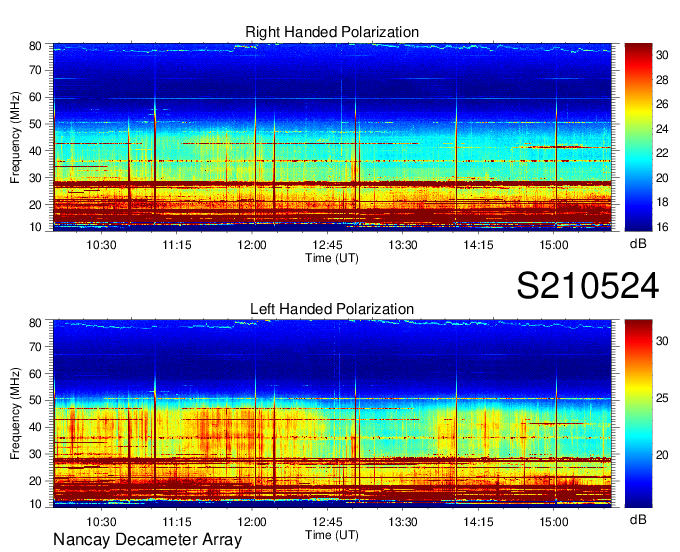Click the 18 dB value on top color bar
Image resolution: width=680 pixels, height=552 pixels.
click(x=662, y=203)
